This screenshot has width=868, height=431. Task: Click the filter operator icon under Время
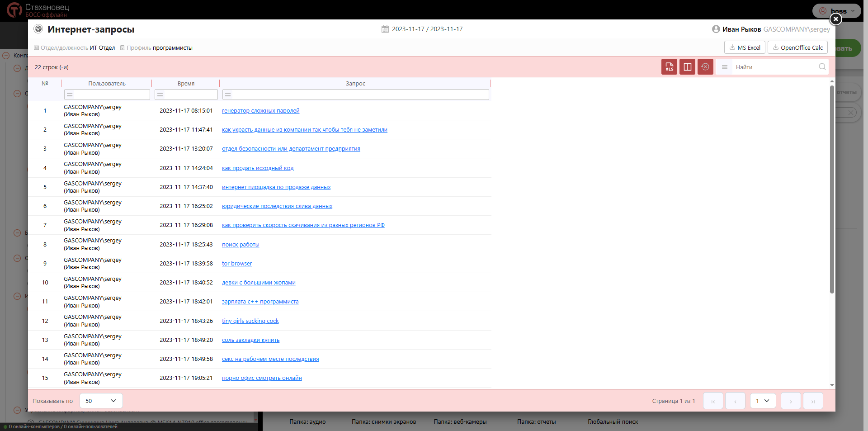160,95
